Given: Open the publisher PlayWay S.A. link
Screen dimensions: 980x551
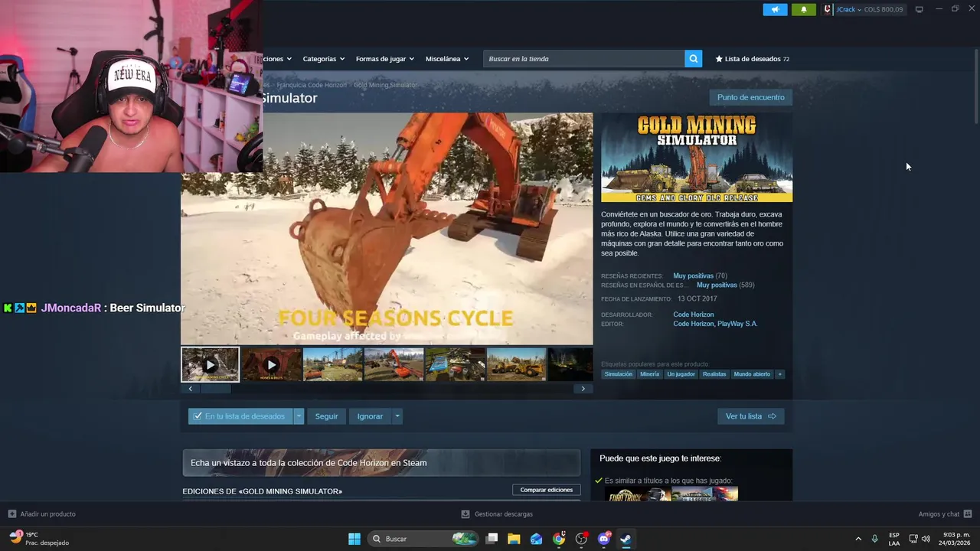Looking at the screenshot, I should [x=737, y=324].
